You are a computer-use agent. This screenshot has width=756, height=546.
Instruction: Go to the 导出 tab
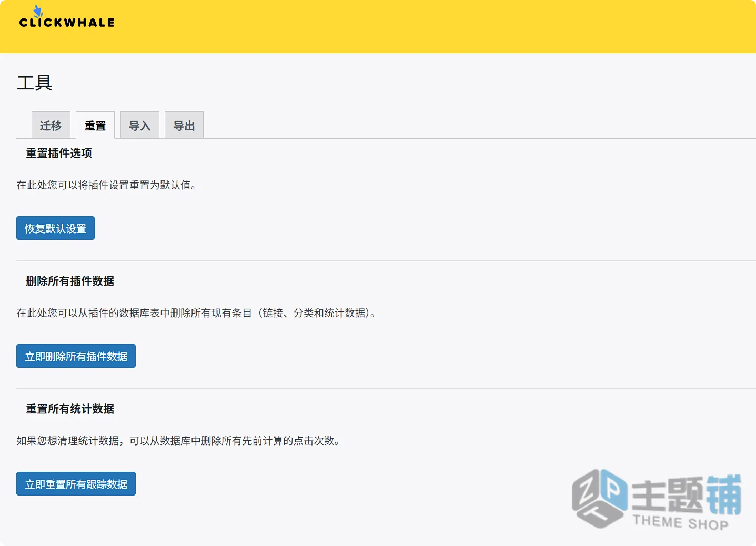tap(184, 125)
